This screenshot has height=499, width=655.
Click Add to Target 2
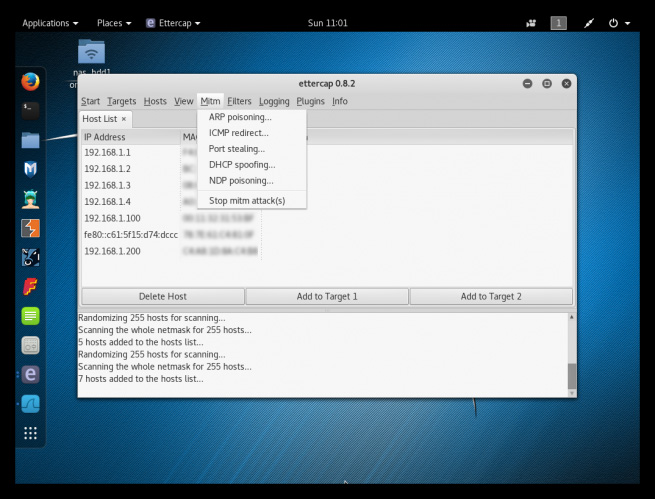(x=491, y=296)
